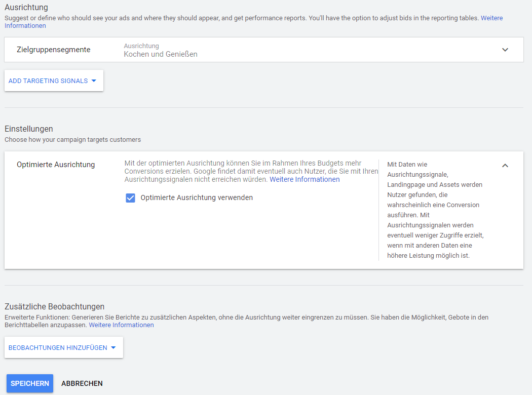Open the ADD TARGETING SIGNALS dropdown
The height and width of the screenshot is (395, 532).
(48, 81)
